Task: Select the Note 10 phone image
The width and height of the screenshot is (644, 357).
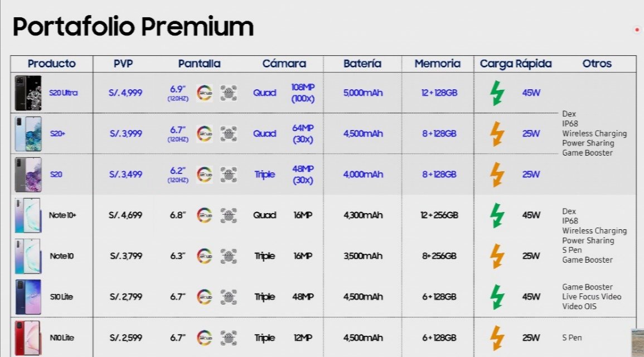Action: pos(28,256)
